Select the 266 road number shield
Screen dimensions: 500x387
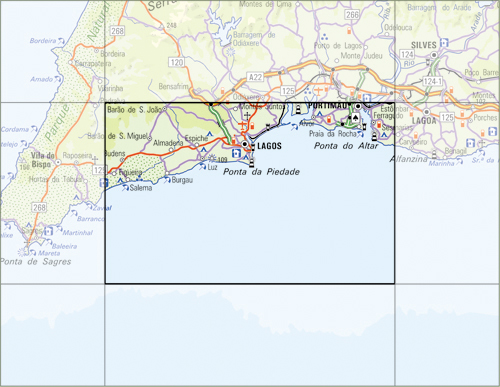pyautogui.click(x=352, y=15)
